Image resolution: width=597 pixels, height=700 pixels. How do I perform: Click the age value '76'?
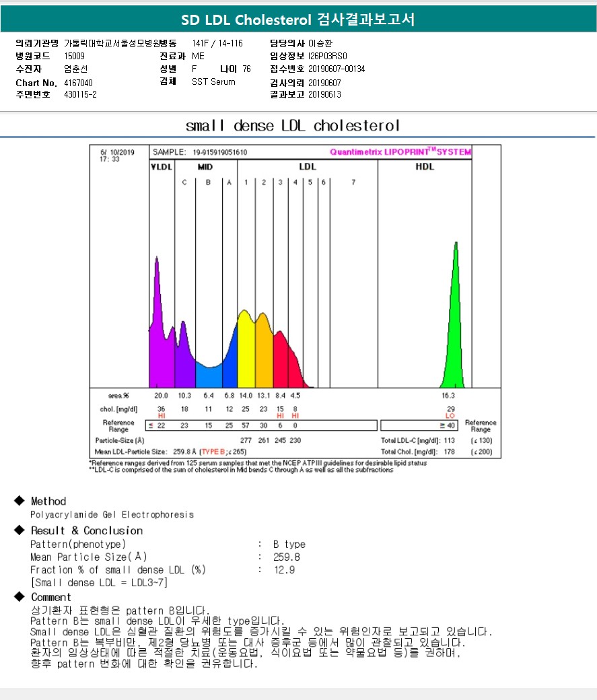pos(246,69)
